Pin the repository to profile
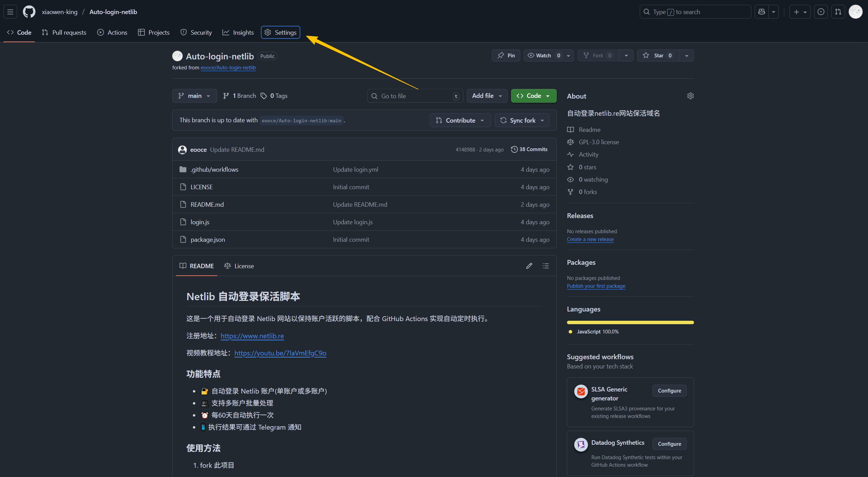868x477 pixels. tap(506, 56)
